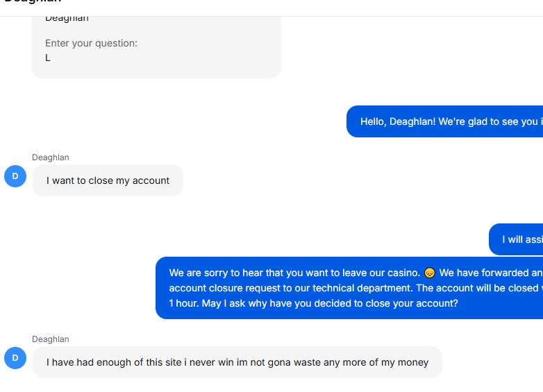Screen dimensions: 543x392
Task: Click the Deaghlan name inside the form card
Action: point(67,18)
